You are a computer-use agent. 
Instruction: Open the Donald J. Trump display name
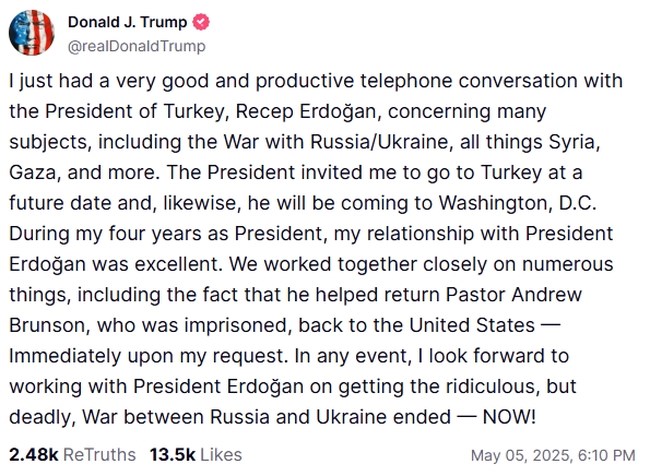(127, 22)
